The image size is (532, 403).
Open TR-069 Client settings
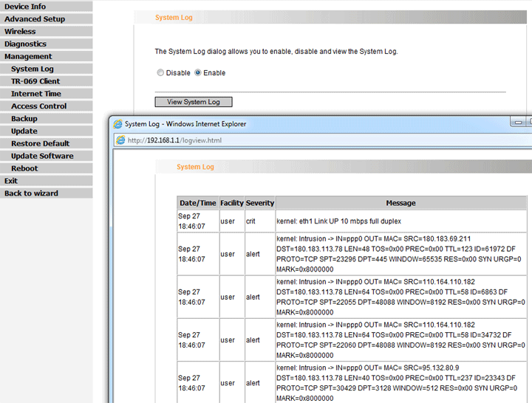[46, 81]
